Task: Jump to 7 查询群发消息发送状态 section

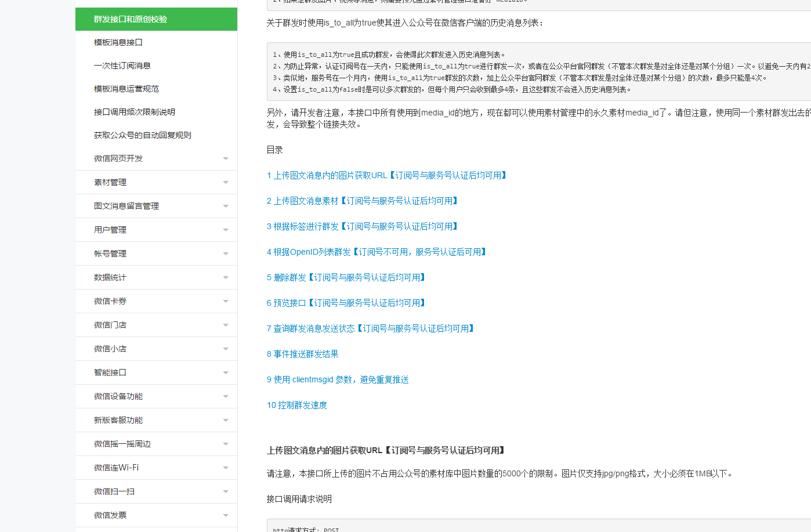Action: pyautogui.click(x=371, y=328)
